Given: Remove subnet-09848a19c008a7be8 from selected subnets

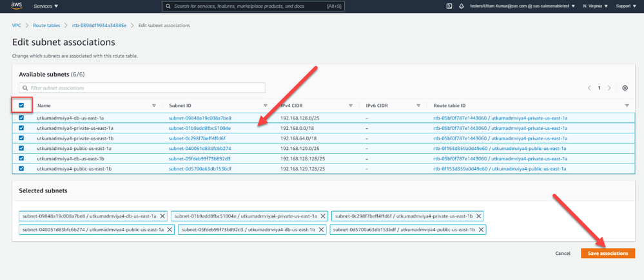Looking at the screenshot, I should [x=162, y=216].
